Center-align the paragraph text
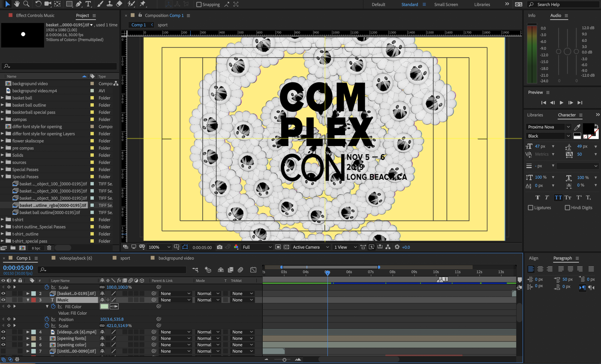601x364 pixels. 540,269
